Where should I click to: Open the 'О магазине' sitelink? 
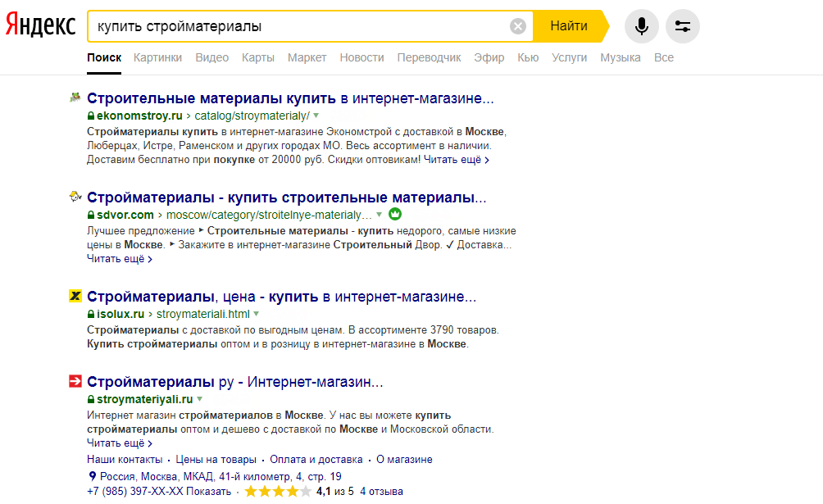coord(404,460)
